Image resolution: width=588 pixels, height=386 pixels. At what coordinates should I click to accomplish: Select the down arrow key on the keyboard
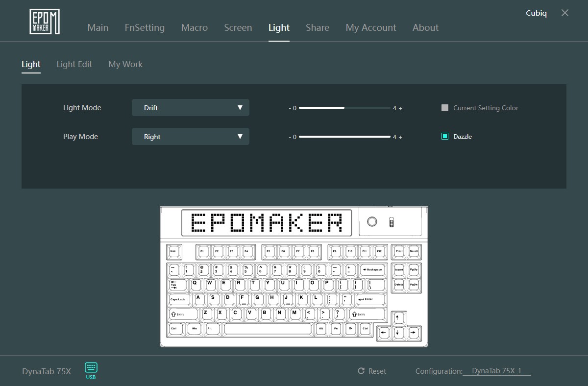[398, 333]
